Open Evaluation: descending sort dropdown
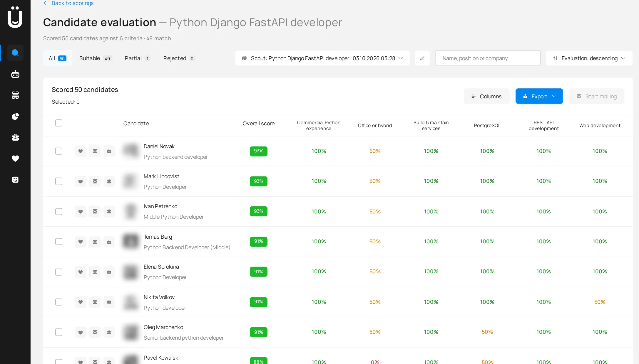 pyautogui.click(x=589, y=58)
